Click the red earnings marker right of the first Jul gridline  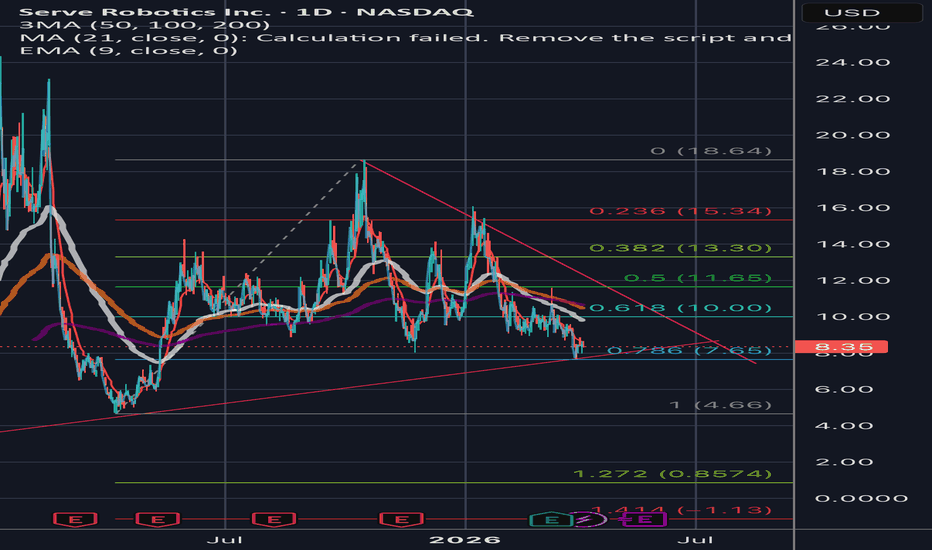[274, 520]
